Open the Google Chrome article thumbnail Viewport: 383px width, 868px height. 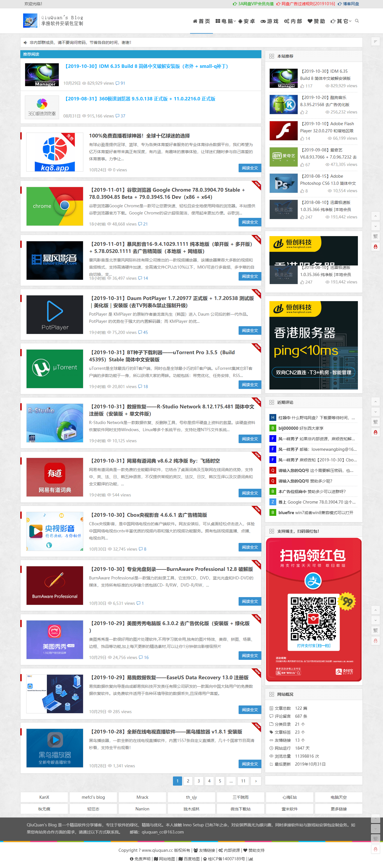pos(55,206)
